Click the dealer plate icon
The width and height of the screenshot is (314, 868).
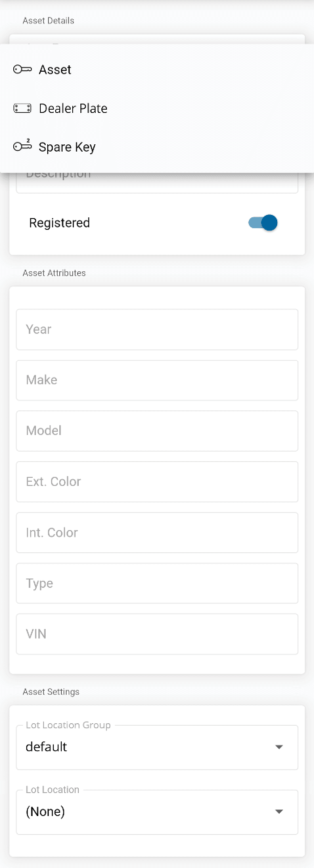[x=22, y=108]
